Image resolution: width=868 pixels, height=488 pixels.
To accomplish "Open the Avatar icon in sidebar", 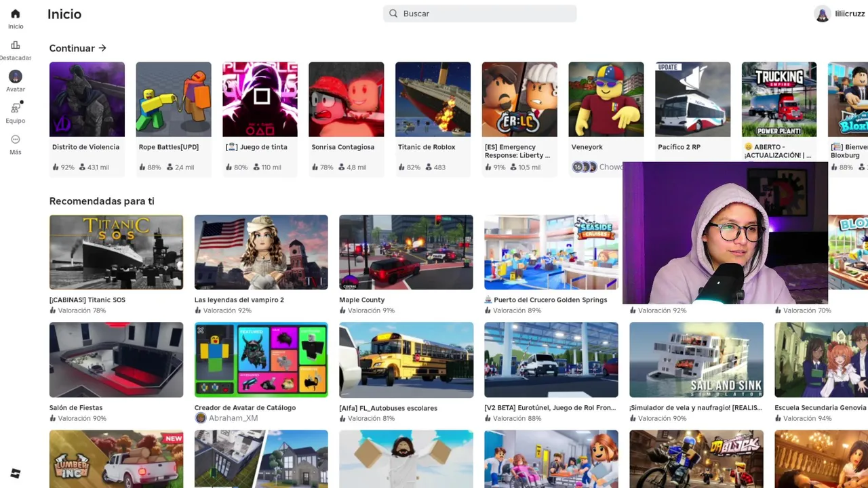I will [x=15, y=77].
